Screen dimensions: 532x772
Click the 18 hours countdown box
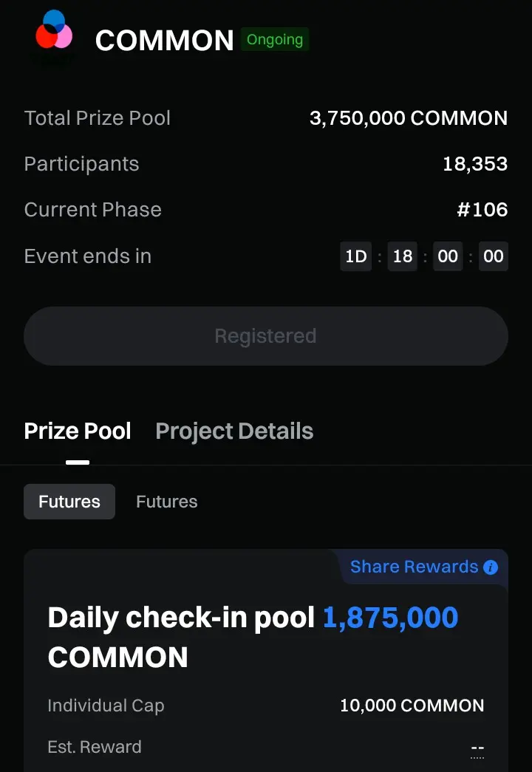(403, 256)
